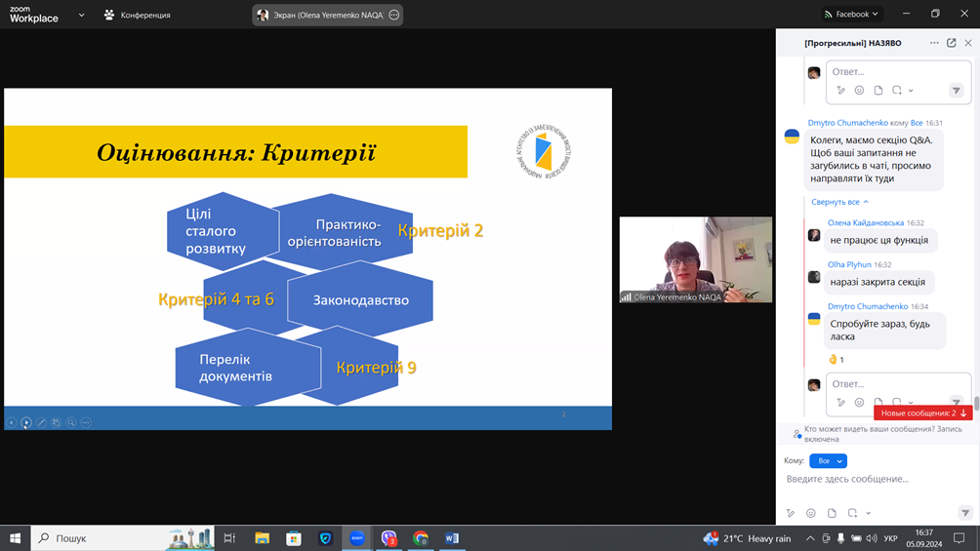Click who can see your messages notice

878,434
